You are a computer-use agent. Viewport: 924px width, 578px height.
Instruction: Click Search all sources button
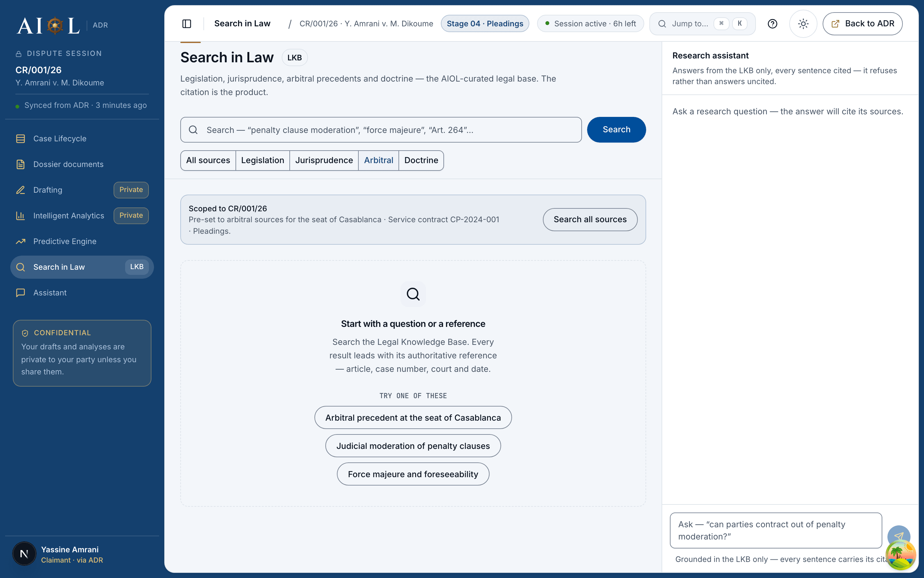(x=590, y=219)
